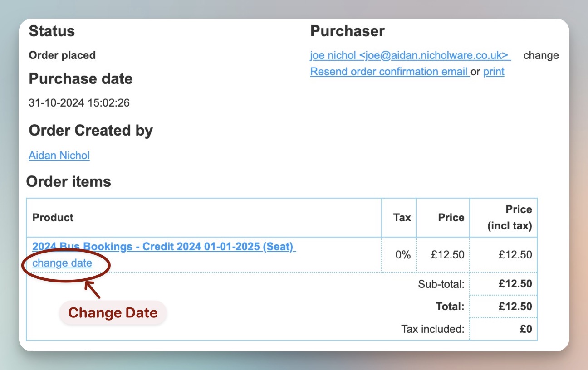Click the print link
This screenshot has width=588, height=370.
point(494,72)
